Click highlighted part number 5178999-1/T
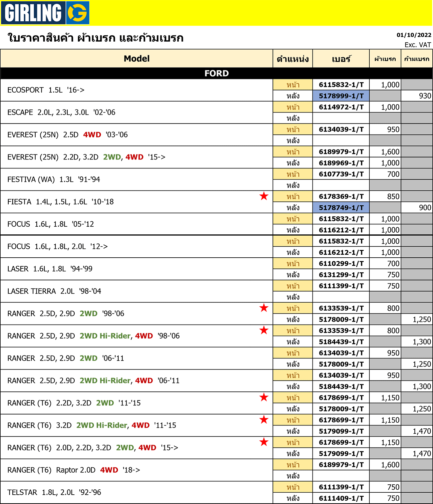Viewport: 433px width, 504px height. pyautogui.click(x=341, y=96)
